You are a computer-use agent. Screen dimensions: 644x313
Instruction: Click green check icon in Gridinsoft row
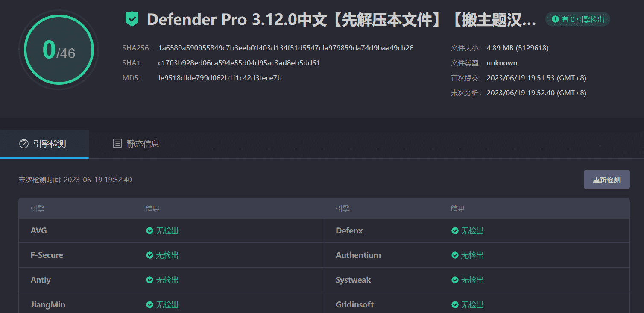[455, 305]
